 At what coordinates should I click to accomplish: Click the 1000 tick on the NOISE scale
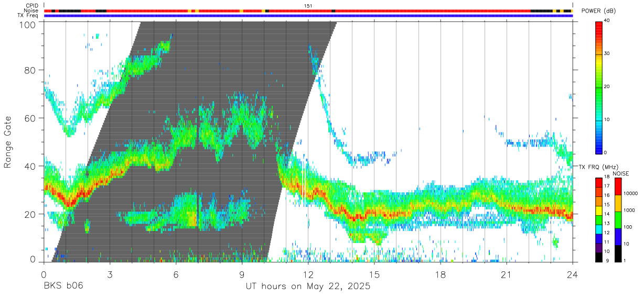[x=630, y=210]
